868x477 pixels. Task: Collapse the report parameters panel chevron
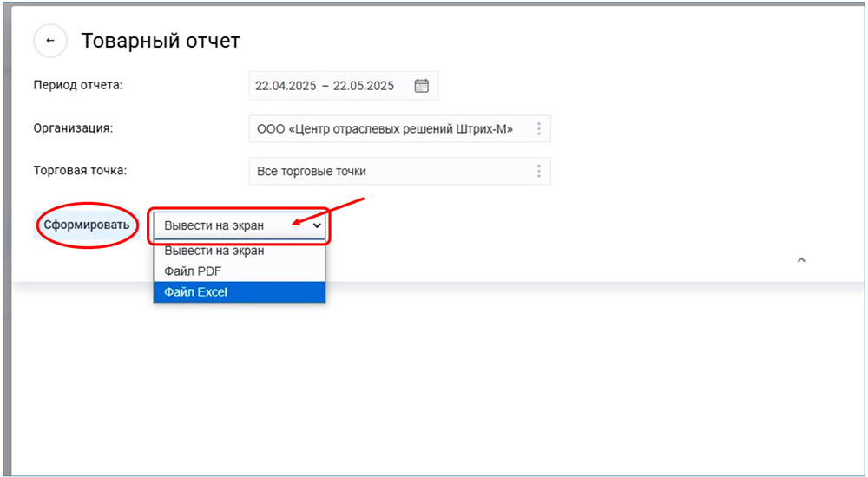[801, 259]
